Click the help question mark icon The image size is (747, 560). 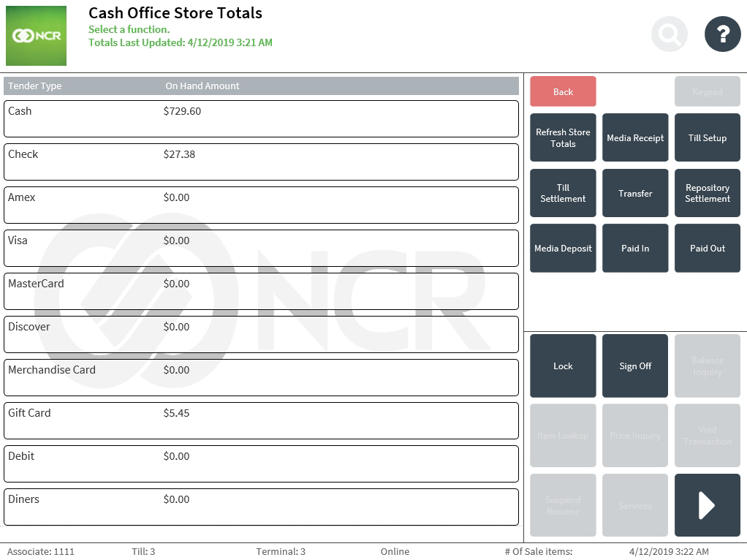tap(722, 34)
